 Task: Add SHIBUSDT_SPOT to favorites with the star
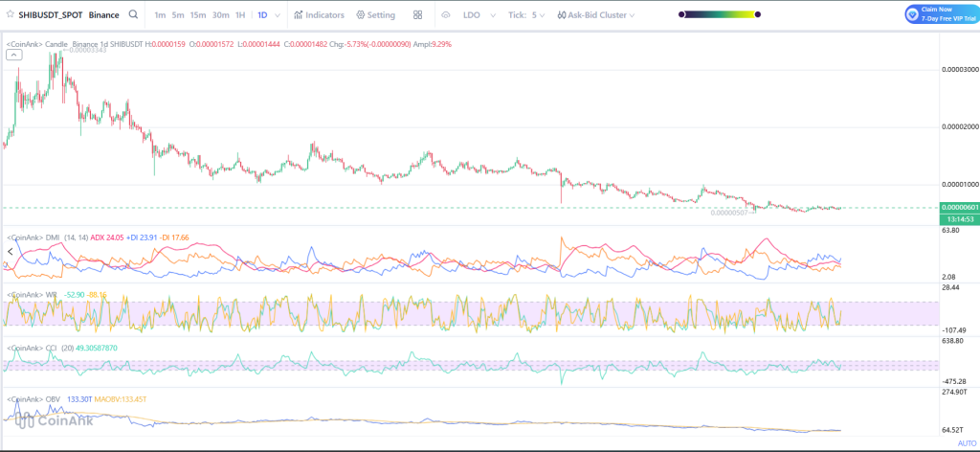pyautogui.click(x=10, y=15)
